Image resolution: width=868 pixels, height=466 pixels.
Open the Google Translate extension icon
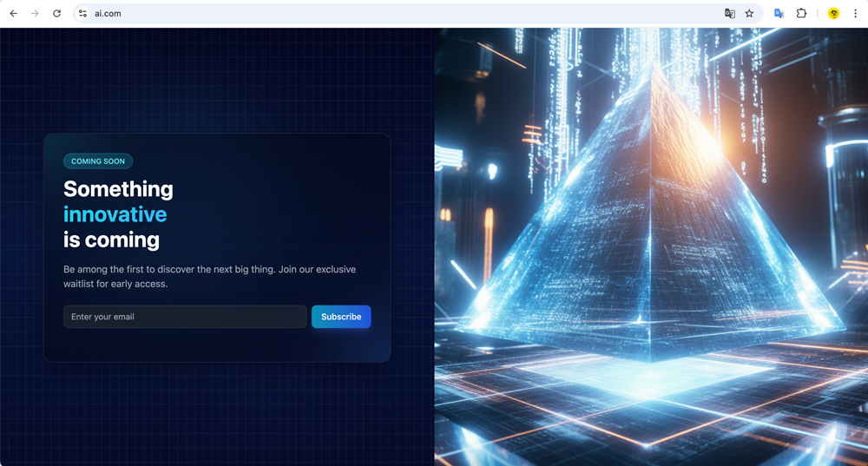coord(779,13)
